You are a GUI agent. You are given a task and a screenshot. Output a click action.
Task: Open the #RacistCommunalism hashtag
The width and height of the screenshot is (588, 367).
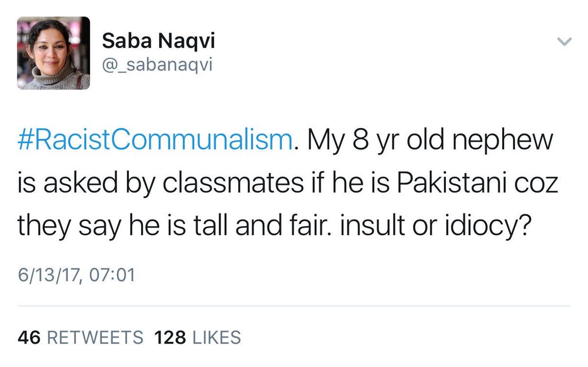[x=155, y=140]
